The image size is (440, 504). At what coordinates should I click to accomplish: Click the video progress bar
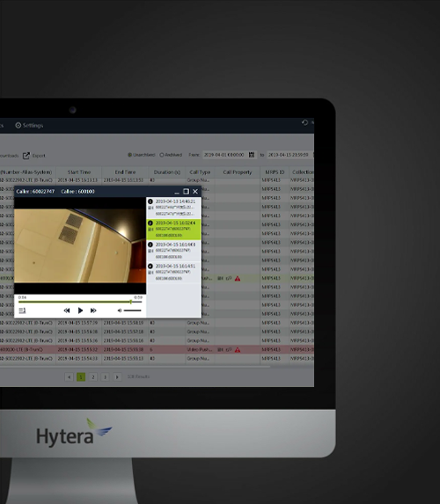[x=80, y=303]
